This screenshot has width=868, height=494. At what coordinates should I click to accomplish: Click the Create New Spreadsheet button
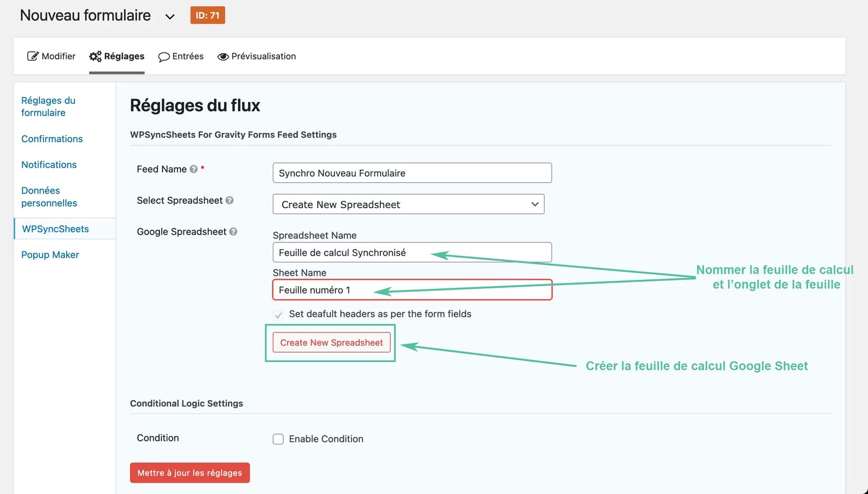point(331,342)
